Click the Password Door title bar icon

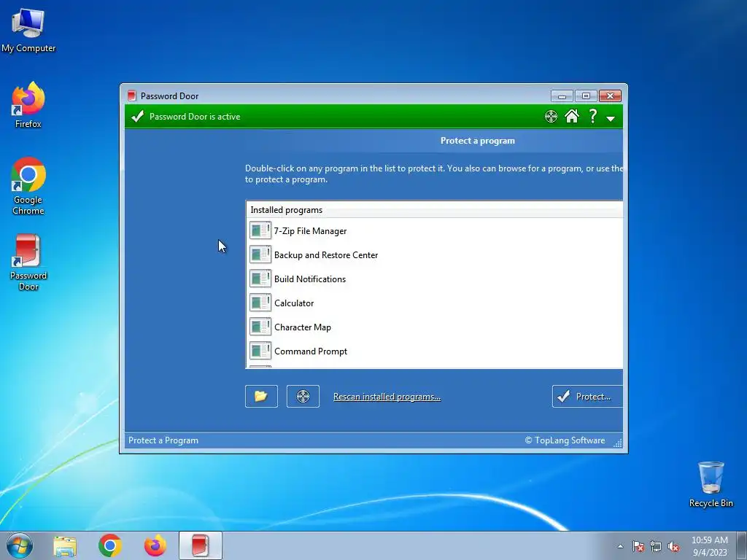tap(132, 96)
